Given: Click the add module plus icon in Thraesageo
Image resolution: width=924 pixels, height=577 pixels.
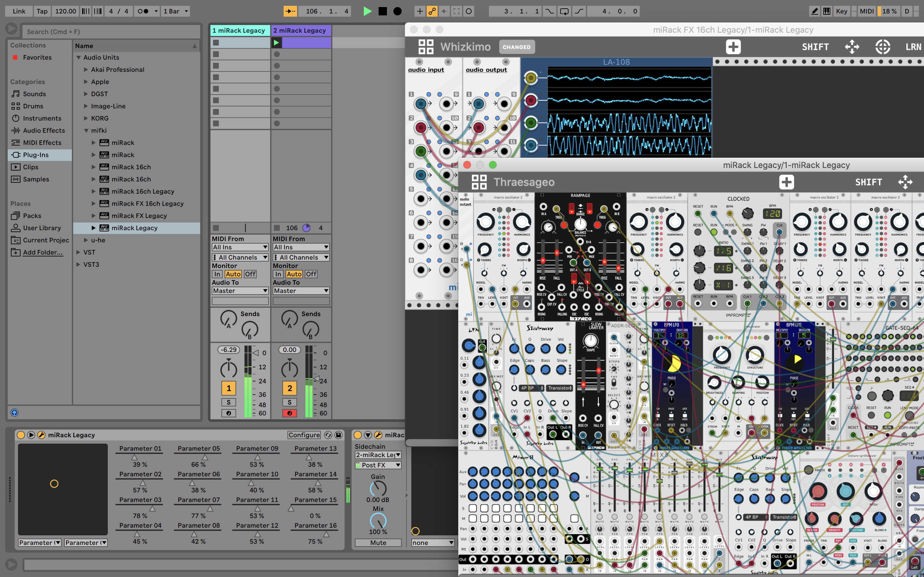Looking at the screenshot, I should click(787, 181).
